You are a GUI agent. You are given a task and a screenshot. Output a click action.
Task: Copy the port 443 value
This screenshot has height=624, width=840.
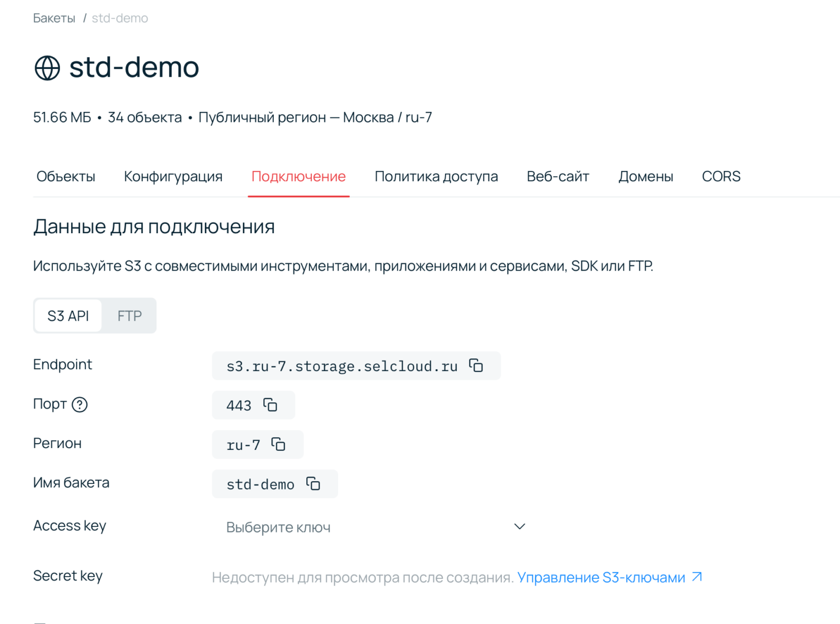270,405
